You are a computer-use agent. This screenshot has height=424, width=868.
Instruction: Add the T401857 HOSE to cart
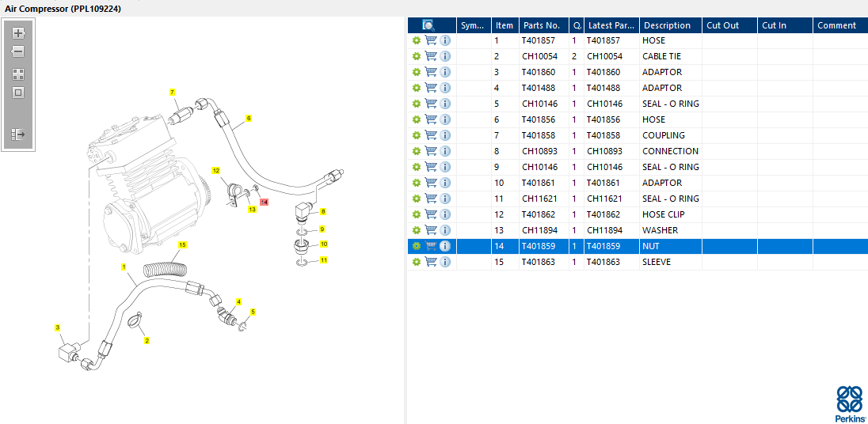[x=431, y=40]
